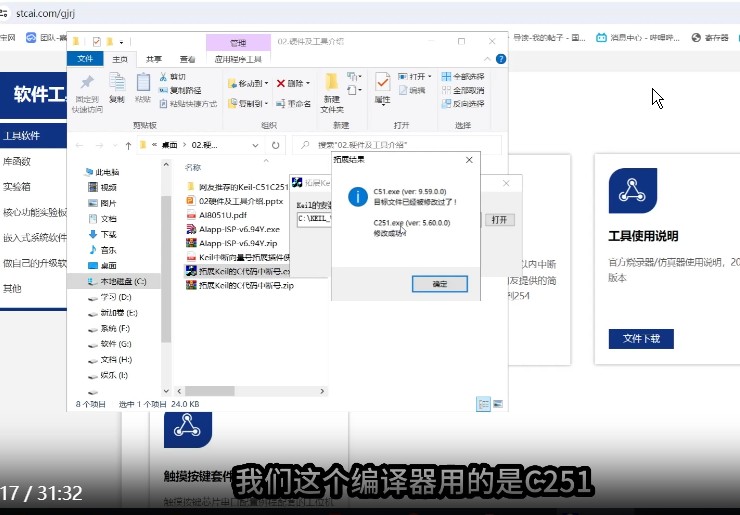Open the 应用程序工具 tab
740x515 pixels.
pos(238,59)
